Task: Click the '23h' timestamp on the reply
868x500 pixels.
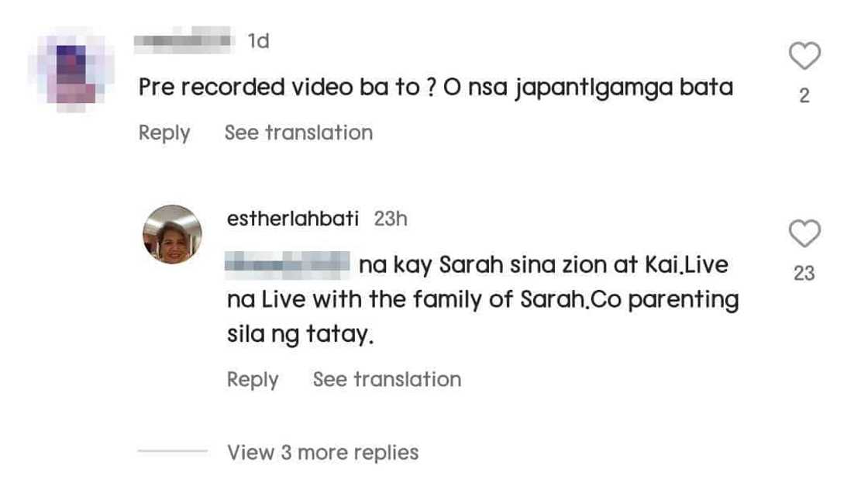Action: 391,219
